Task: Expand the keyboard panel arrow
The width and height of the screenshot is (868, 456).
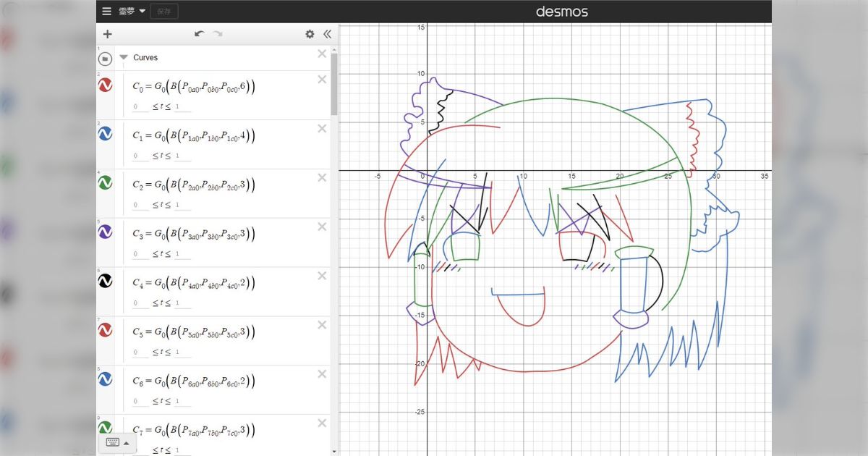Action: point(127,443)
